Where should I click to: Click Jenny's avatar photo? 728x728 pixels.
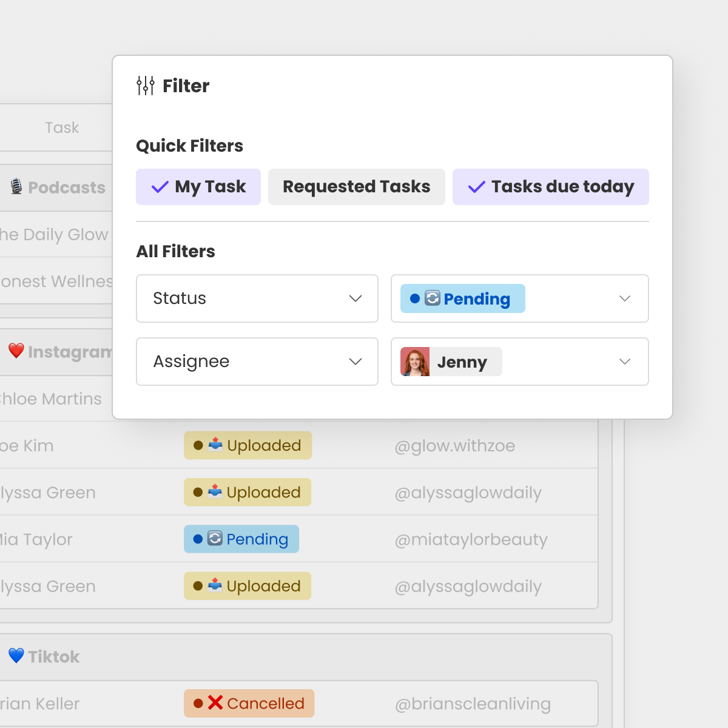point(414,362)
